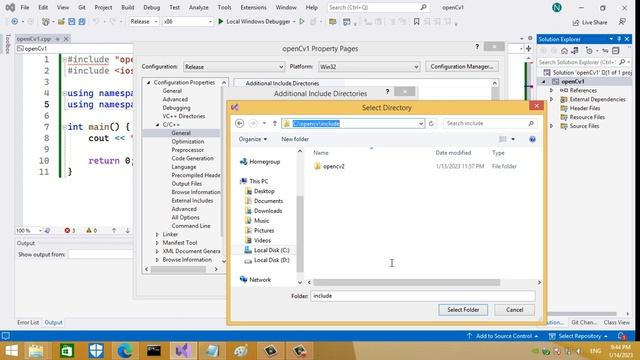This screenshot has width=640, height=360.
Task: Select VC++ Directories in property tree
Action: tap(184, 116)
